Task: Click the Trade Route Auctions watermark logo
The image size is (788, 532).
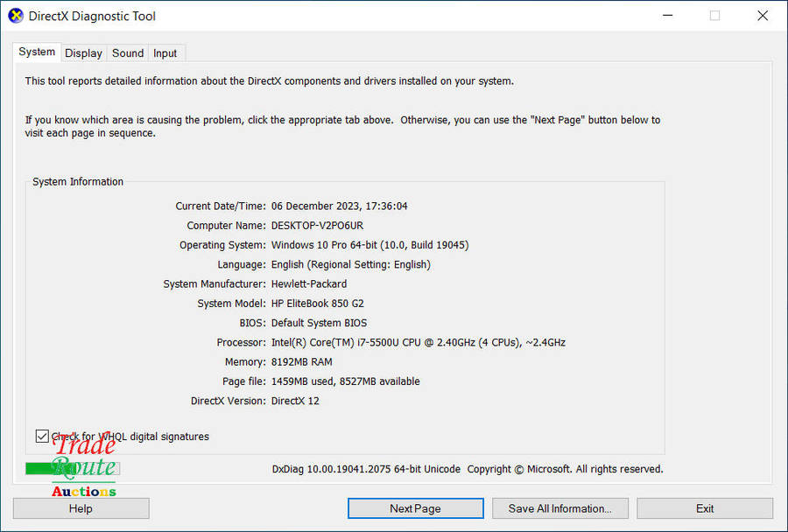Action: [84, 465]
